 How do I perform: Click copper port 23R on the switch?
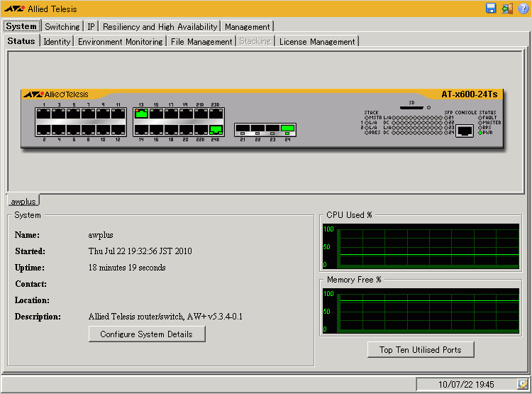point(216,114)
